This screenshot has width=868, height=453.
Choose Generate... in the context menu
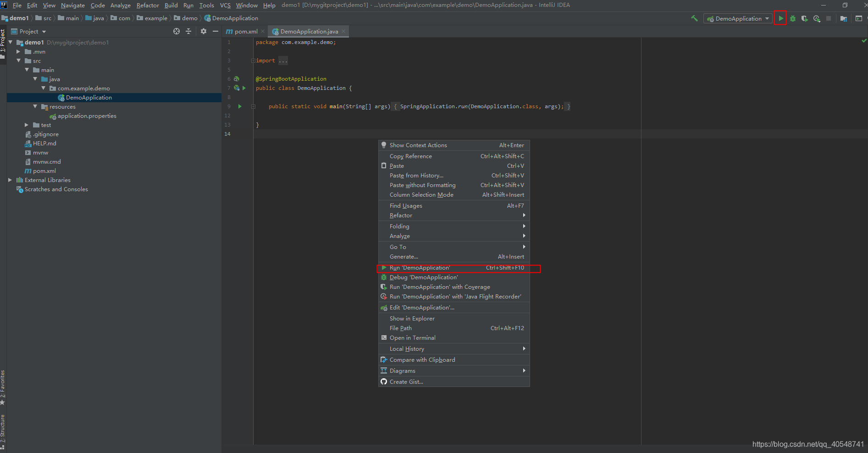454,257
